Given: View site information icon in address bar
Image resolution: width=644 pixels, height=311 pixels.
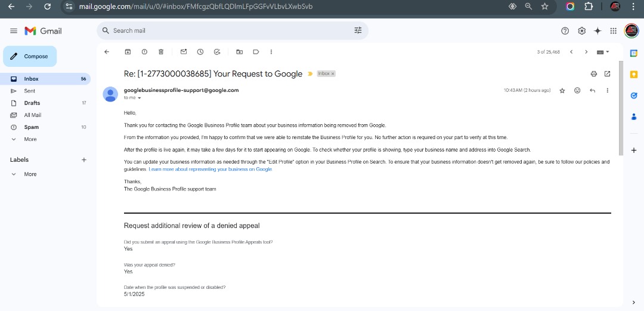Looking at the screenshot, I should (x=69, y=7).
